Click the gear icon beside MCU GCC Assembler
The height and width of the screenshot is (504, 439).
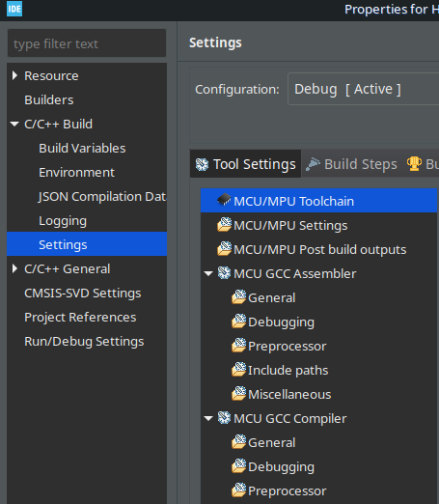[224, 273]
